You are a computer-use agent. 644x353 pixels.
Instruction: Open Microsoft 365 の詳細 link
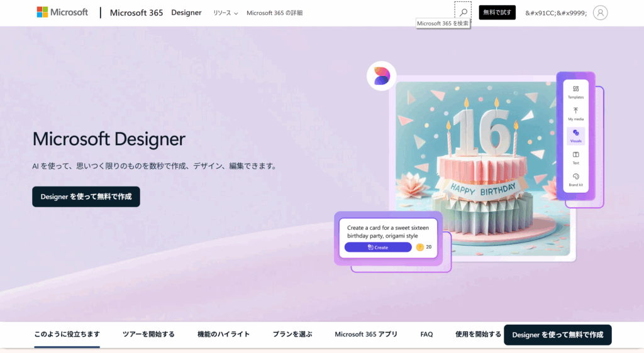click(274, 13)
